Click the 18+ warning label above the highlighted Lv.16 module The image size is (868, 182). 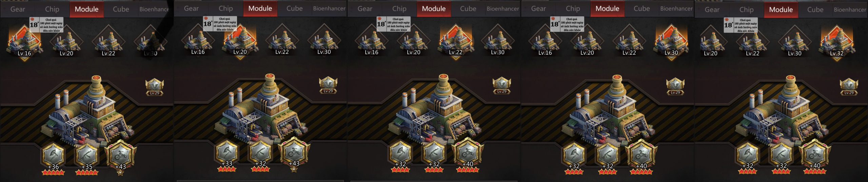pyautogui.click(x=46, y=25)
